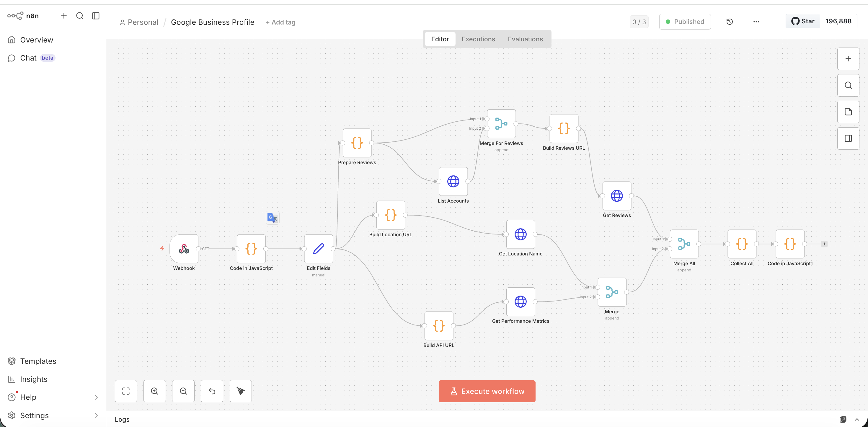868x427 pixels.
Task: Zoom in on the canvas
Action: (x=154, y=391)
